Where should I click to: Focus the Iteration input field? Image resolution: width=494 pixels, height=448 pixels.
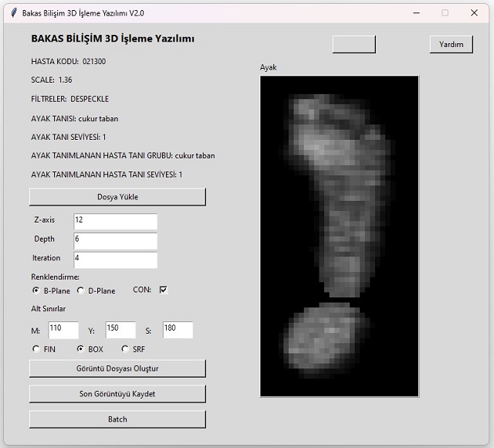115,260
